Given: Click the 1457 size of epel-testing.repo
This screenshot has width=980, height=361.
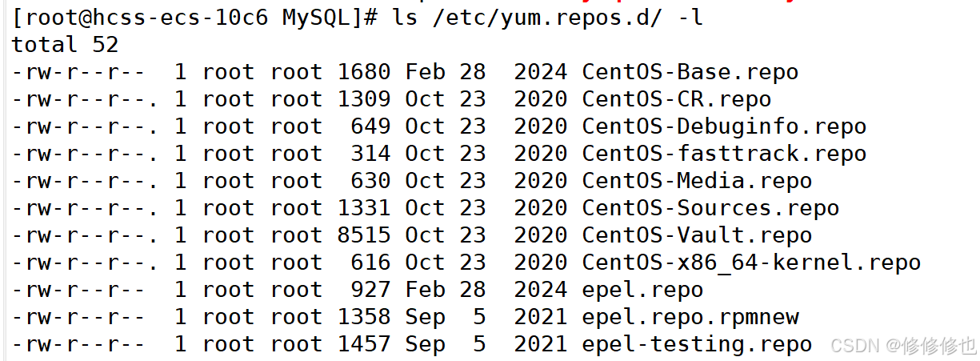Looking at the screenshot, I should click(x=364, y=344).
